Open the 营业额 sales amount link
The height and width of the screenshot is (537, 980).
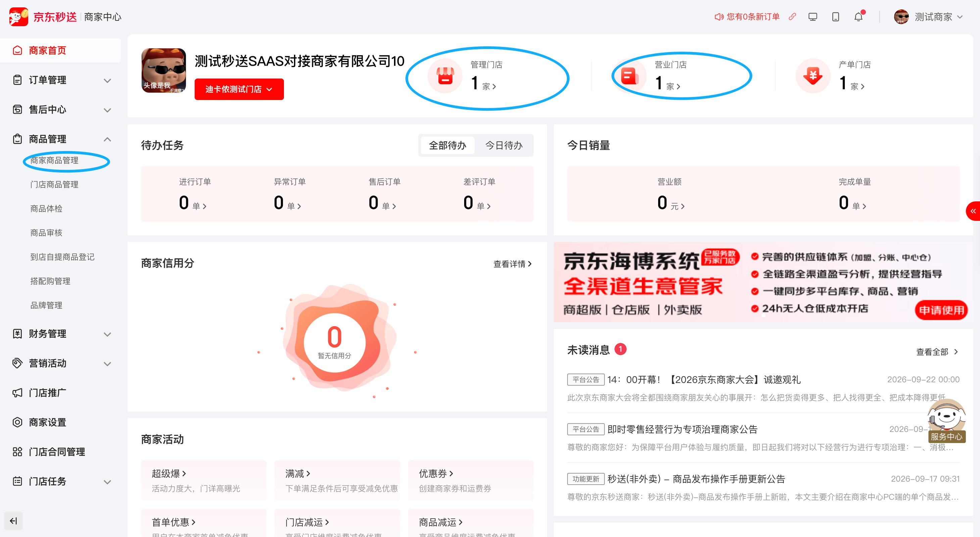tap(671, 202)
